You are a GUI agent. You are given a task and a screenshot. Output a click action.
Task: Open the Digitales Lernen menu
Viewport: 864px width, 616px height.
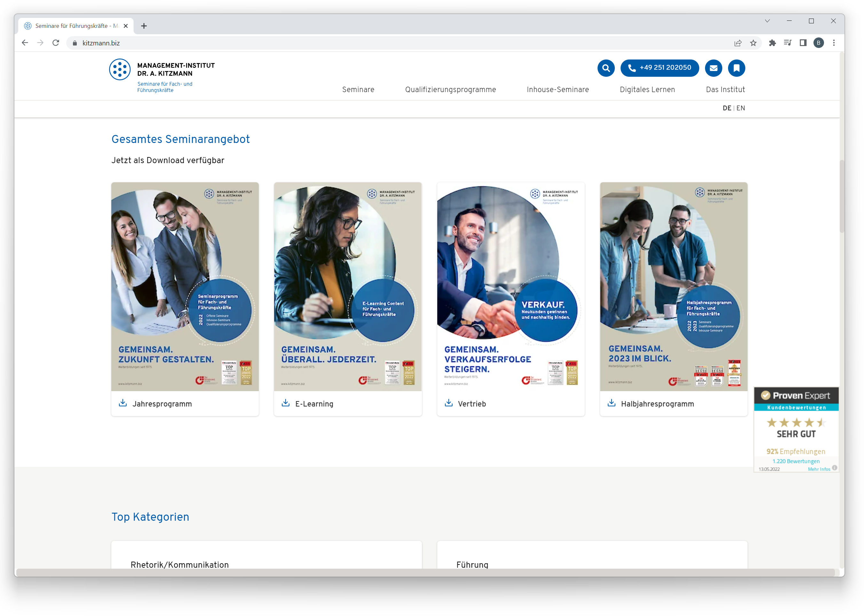point(647,90)
